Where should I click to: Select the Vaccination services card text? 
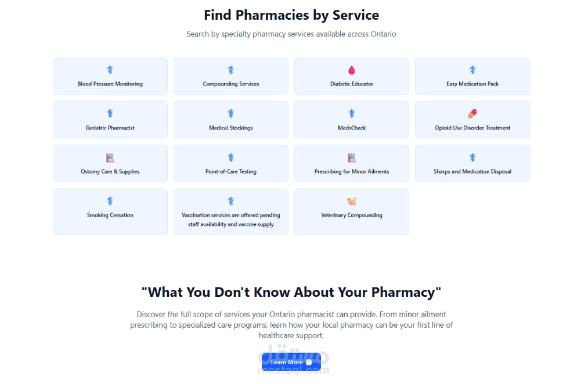pos(231,220)
